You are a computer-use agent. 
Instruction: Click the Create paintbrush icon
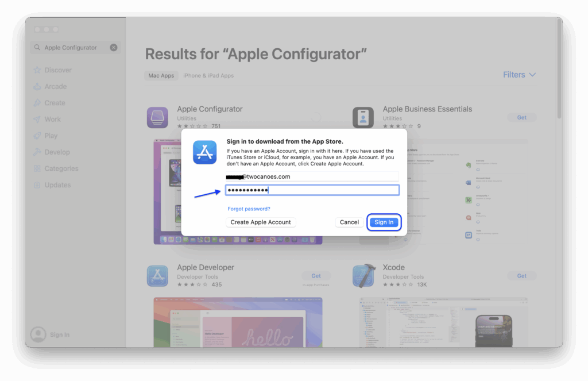tap(37, 103)
